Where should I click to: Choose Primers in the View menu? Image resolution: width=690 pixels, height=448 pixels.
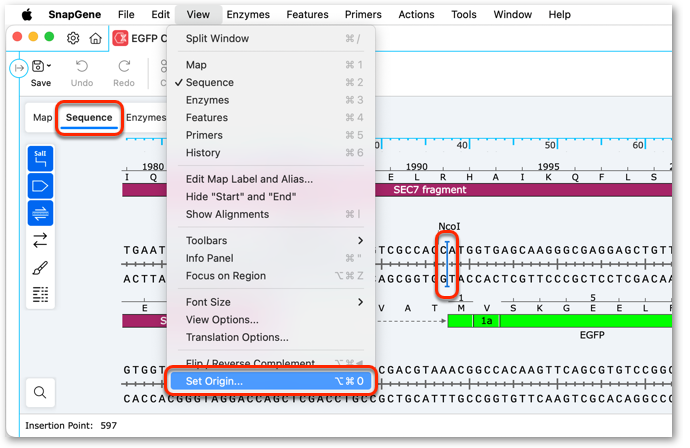(x=271, y=135)
